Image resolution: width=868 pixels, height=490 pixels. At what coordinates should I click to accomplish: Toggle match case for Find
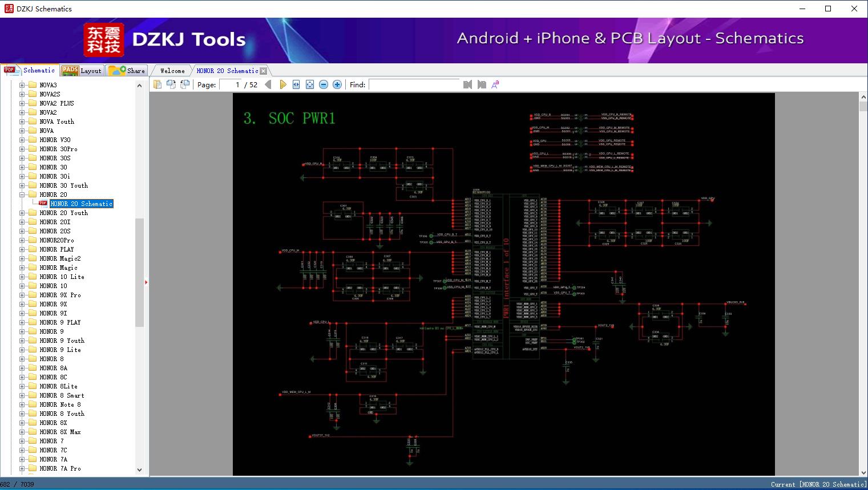(x=495, y=84)
